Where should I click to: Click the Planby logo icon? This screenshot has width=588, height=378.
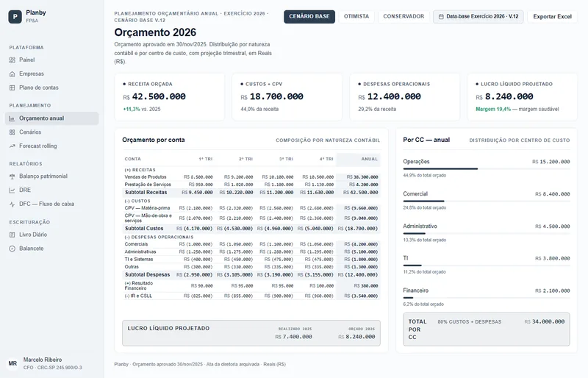pyautogui.click(x=15, y=16)
